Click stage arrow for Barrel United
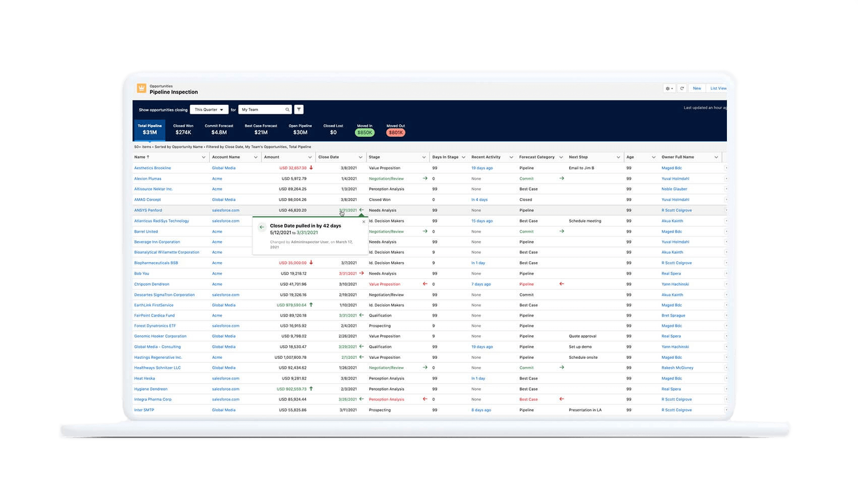The width and height of the screenshot is (858, 504). point(425,231)
